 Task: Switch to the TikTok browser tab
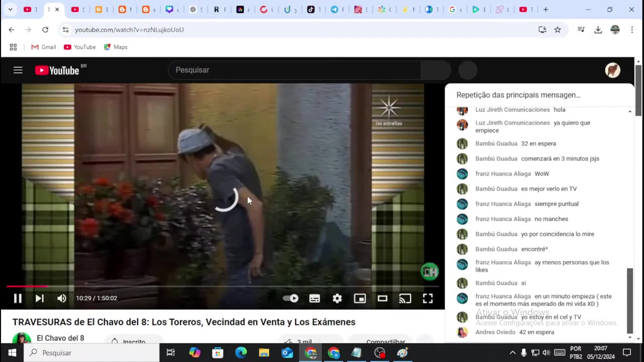(x=312, y=10)
